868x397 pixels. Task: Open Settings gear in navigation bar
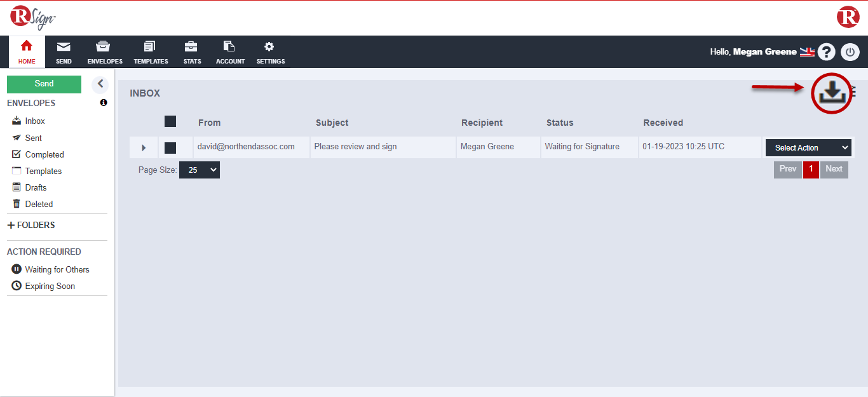(x=270, y=52)
